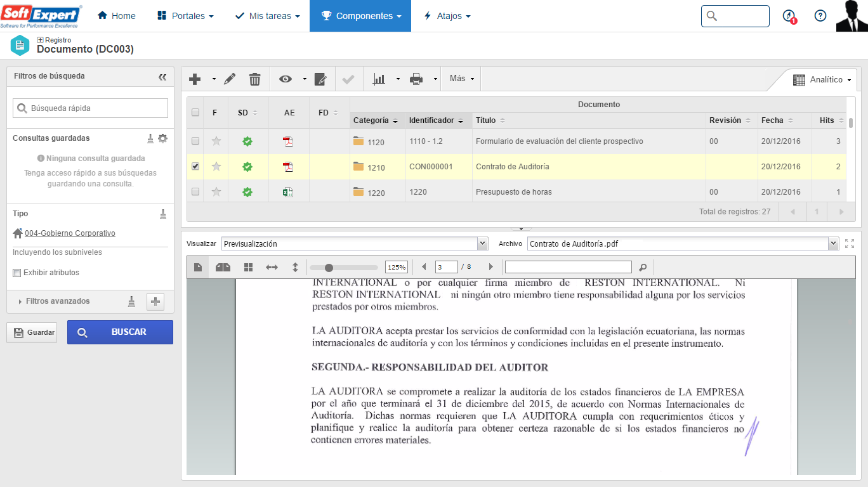Toggle the select-all checkbox in table header
This screenshot has width=868, height=487.
195,112
